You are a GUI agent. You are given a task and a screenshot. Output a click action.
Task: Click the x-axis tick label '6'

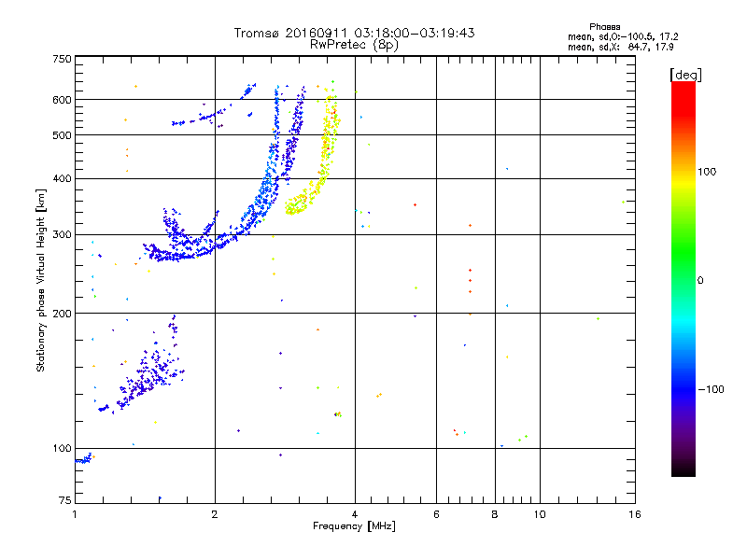point(436,514)
